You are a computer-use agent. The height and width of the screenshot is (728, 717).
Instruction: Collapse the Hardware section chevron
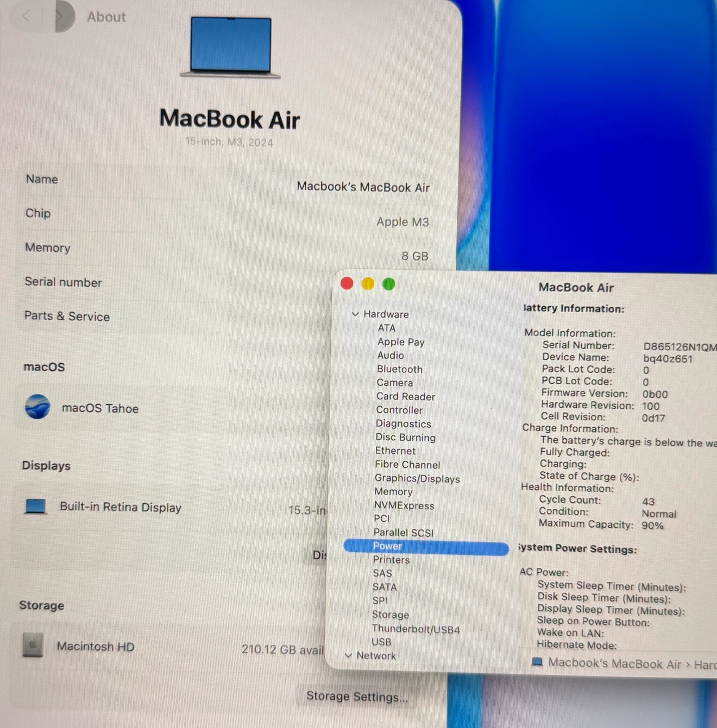click(x=355, y=314)
